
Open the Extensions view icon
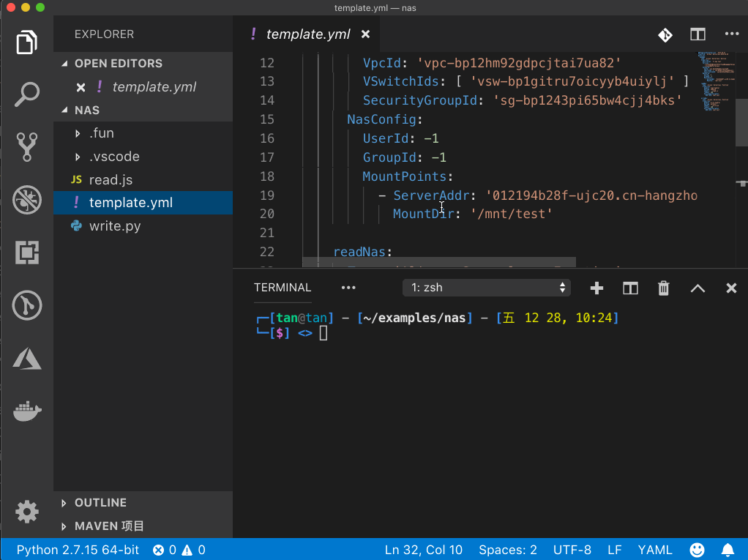[26, 253]
